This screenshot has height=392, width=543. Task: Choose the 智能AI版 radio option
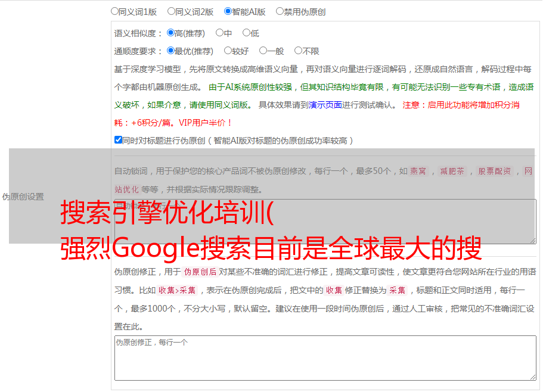(228, 11)
